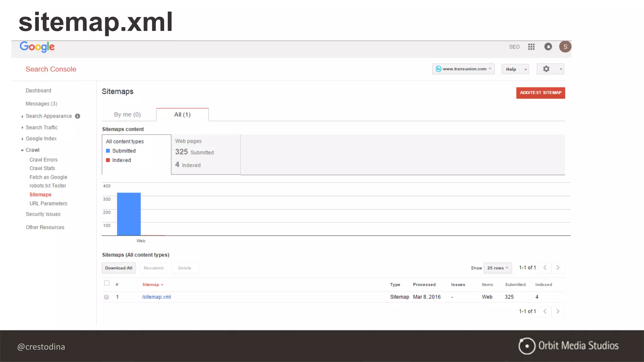644x362 pixels.
Task: Click the Type column header
Action: 395,285
